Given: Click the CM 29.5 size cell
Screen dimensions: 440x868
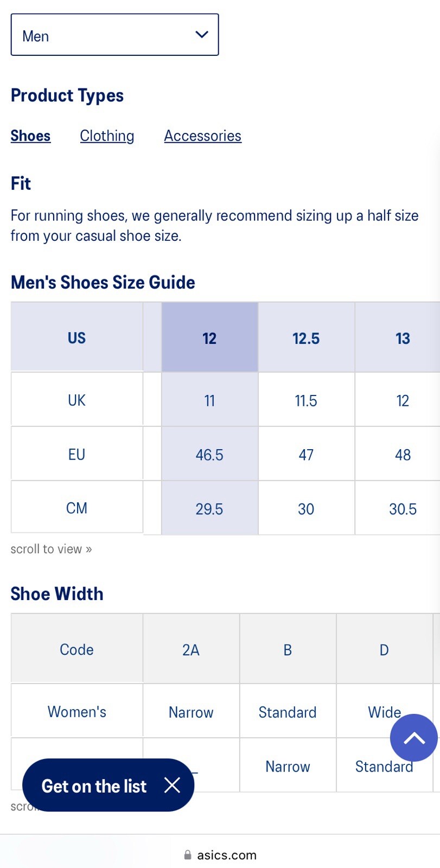Looking at the screenshot, I should pyautogui.click(x=209, y=508).
